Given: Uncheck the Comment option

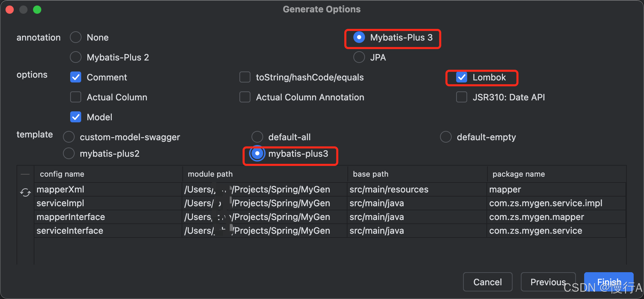Looking at the screenshot, I should tap(75, 77).
